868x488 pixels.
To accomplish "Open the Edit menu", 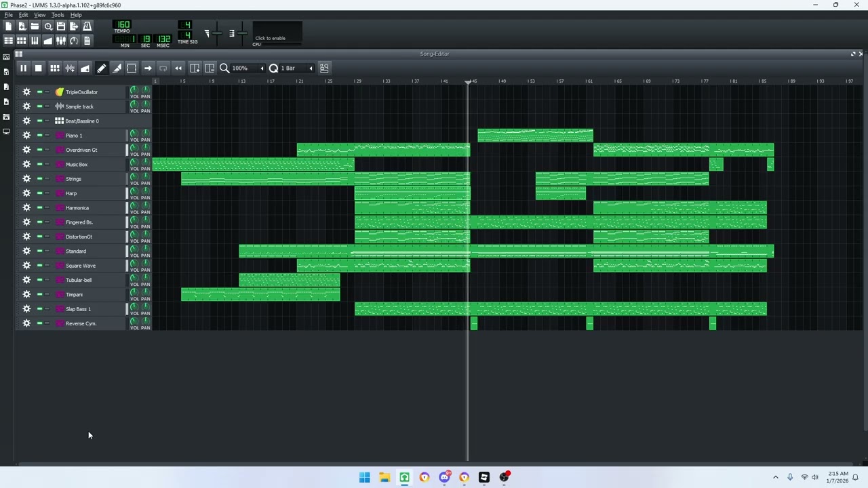I will [x=24, y=15].
